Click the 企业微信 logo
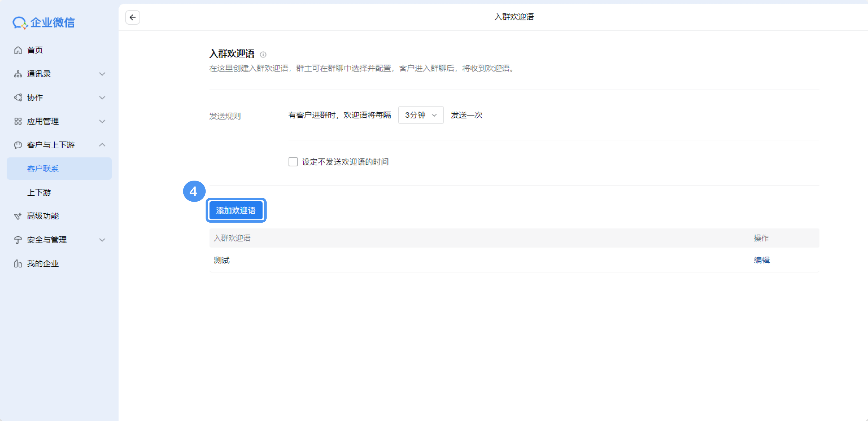This screenshot has height=421, width=868. pos(44,23)
